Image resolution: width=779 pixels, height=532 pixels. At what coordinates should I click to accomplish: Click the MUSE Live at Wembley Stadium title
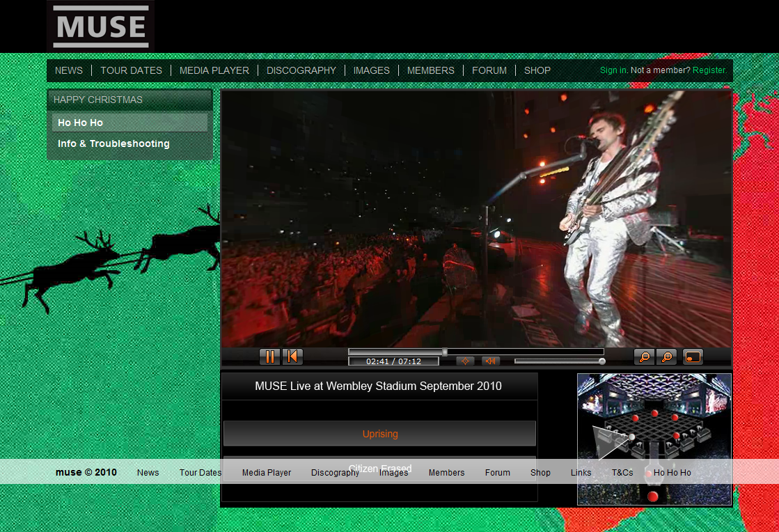click(379, 386)
